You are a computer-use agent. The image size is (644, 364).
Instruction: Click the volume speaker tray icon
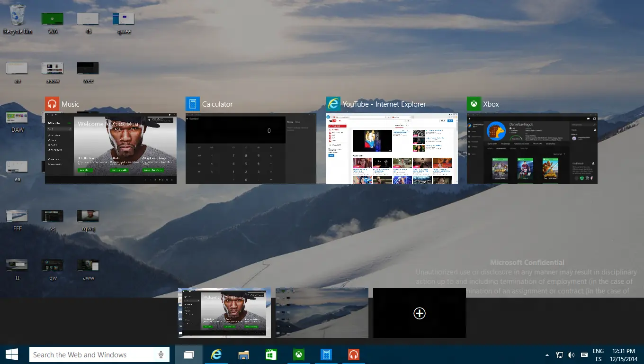(x=571, y=355)
